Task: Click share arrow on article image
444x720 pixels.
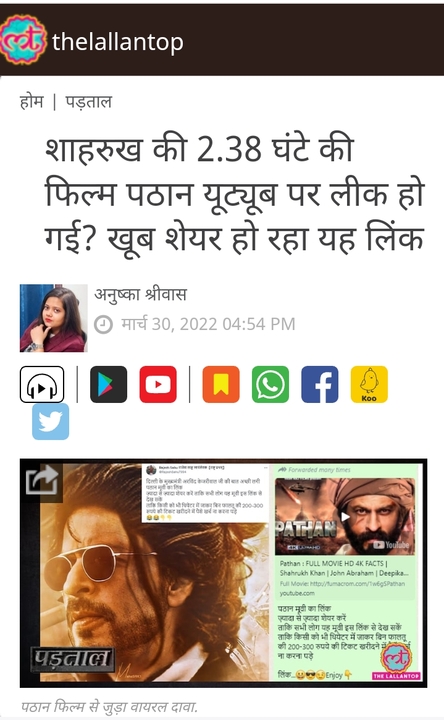Action: point(42,480)
